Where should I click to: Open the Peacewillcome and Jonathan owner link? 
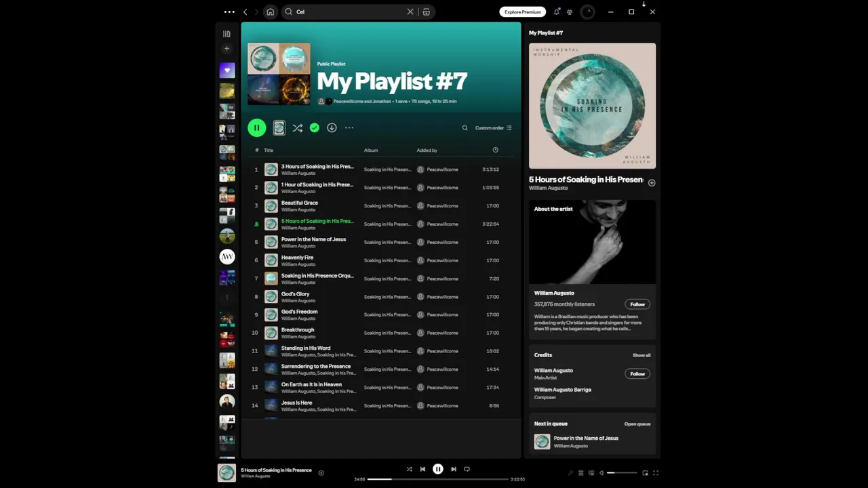[x=362, y=101]
